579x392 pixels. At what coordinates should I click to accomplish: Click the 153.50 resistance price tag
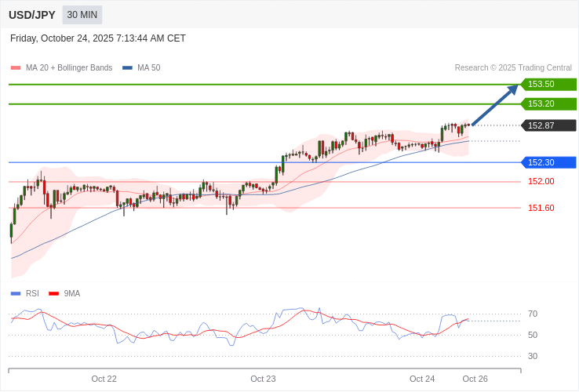pyautogui.click(x=548, y=85)
